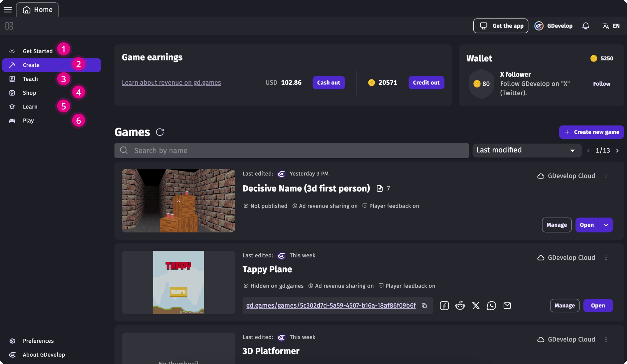Screen dimensions: 627x364
Task: Copy the Tappy Plane game link
Action: 425,306
